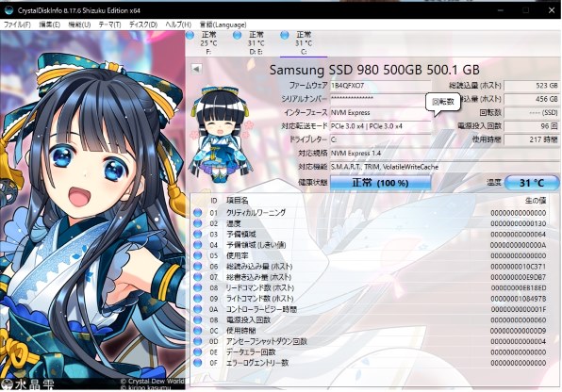
Task: Select the エラーログエントリー数 row text
Action: point(257,363)
